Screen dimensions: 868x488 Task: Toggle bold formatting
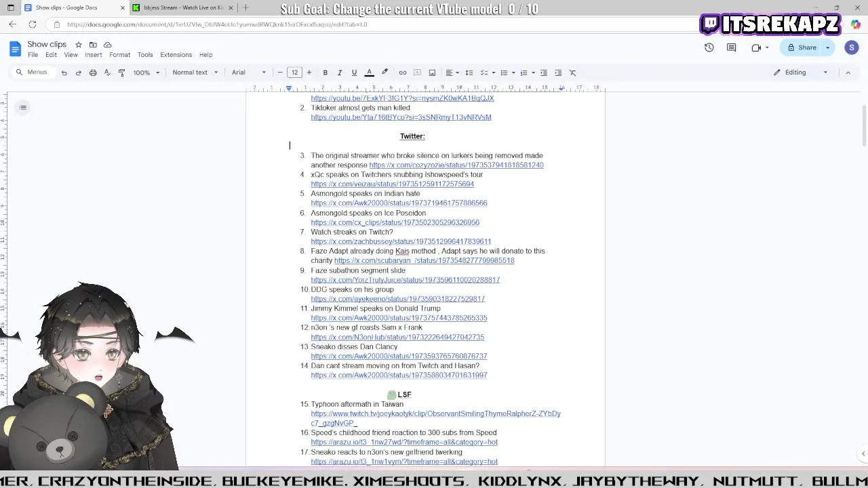(325, 73)
